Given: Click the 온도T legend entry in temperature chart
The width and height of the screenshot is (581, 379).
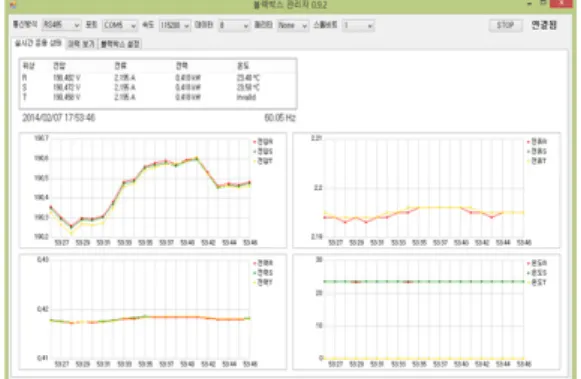Looking at the screenshot, I should click(537, 282).
